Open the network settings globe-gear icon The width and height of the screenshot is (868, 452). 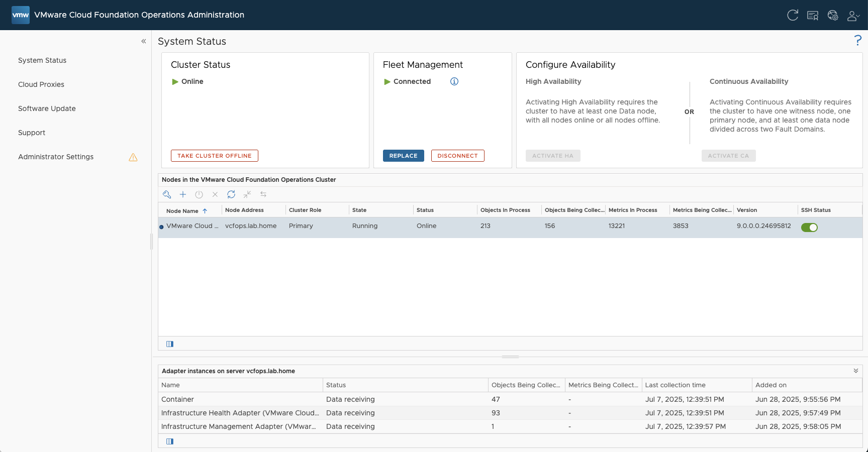833,16
